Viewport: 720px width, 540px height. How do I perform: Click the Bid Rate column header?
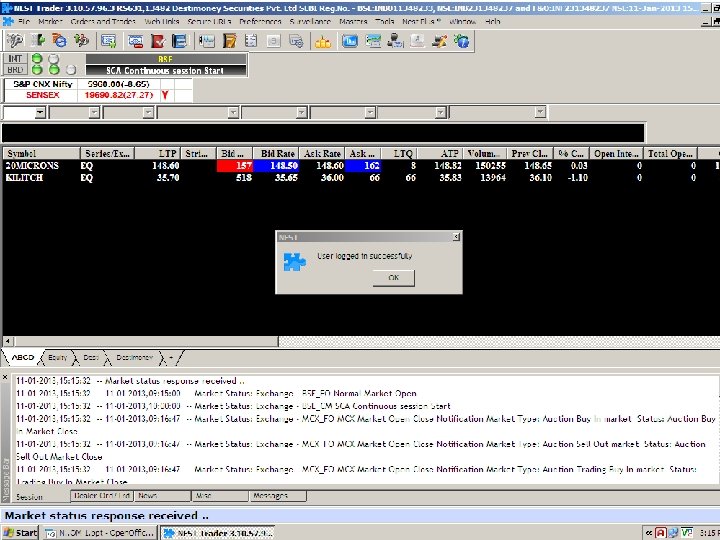(x=276, y=153)
